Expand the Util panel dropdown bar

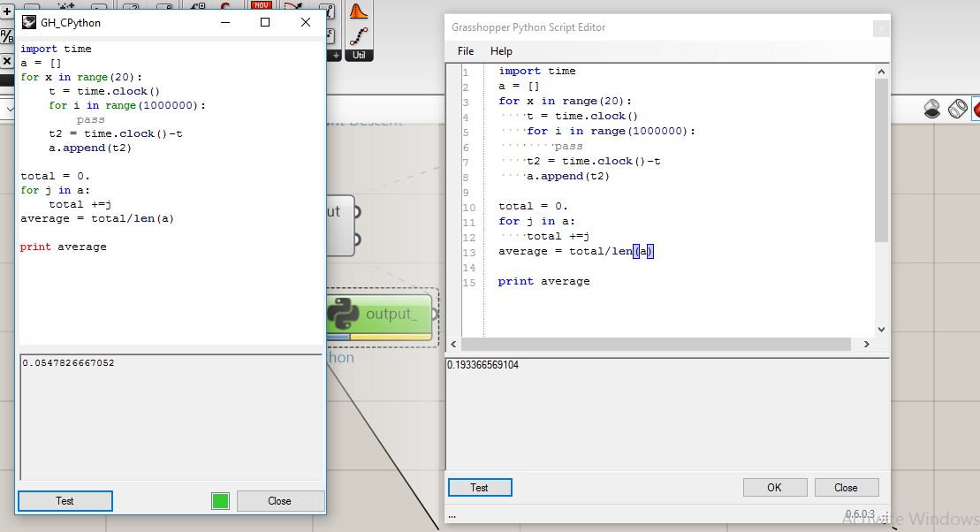coord(358,55)
